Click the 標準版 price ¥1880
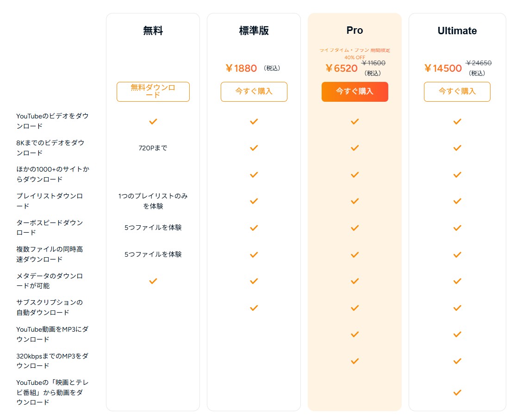 [241, 68]
